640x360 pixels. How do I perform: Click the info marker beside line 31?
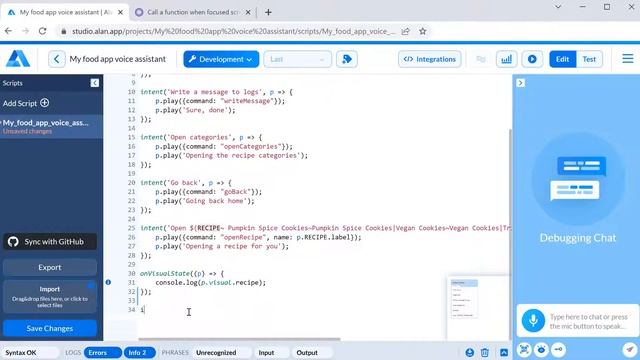[108, 282]
